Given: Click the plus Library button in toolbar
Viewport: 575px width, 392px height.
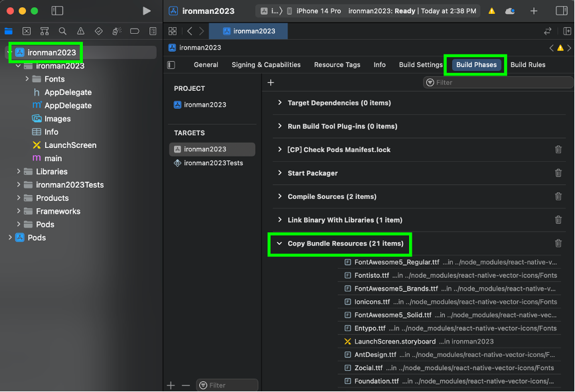Looking at the screenshot, I should pos(534,11).
